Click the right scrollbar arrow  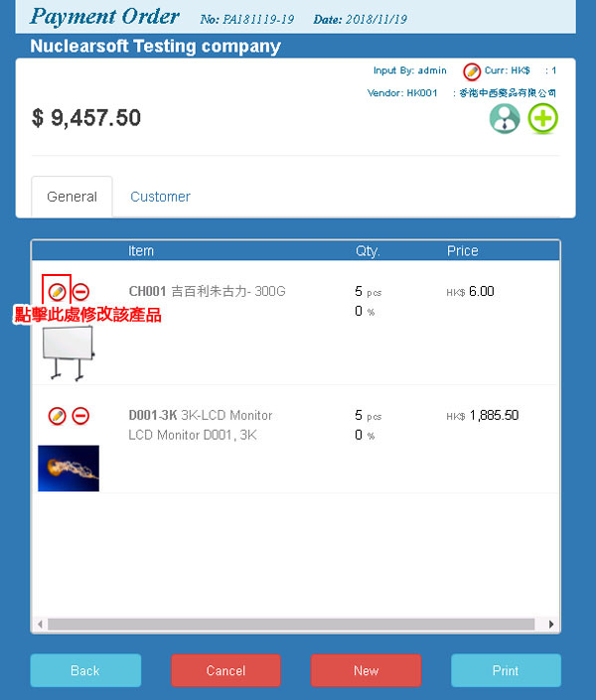coord(551,625)
